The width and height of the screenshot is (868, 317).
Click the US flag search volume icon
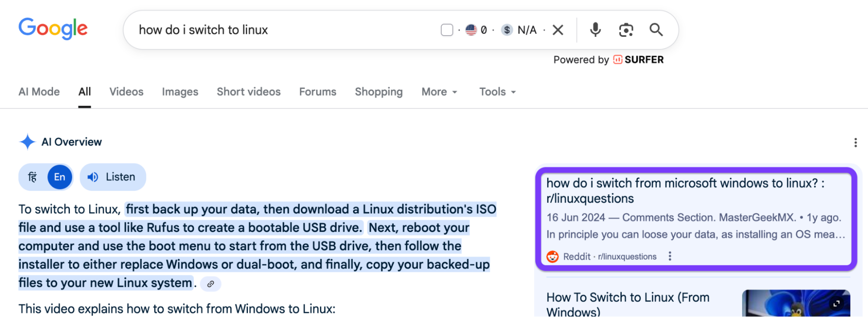[x=471, y=30]
